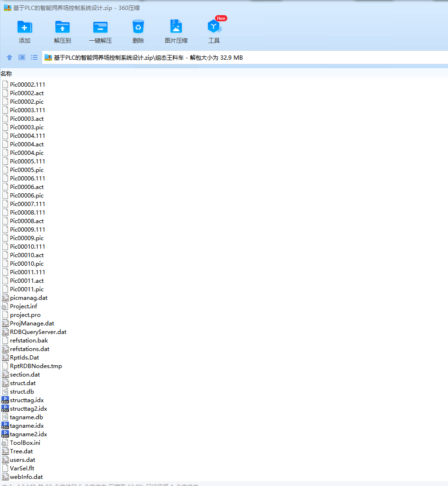The image size is (448, 486).
Task: Switch to list view icon
Action: click(34, 57)
